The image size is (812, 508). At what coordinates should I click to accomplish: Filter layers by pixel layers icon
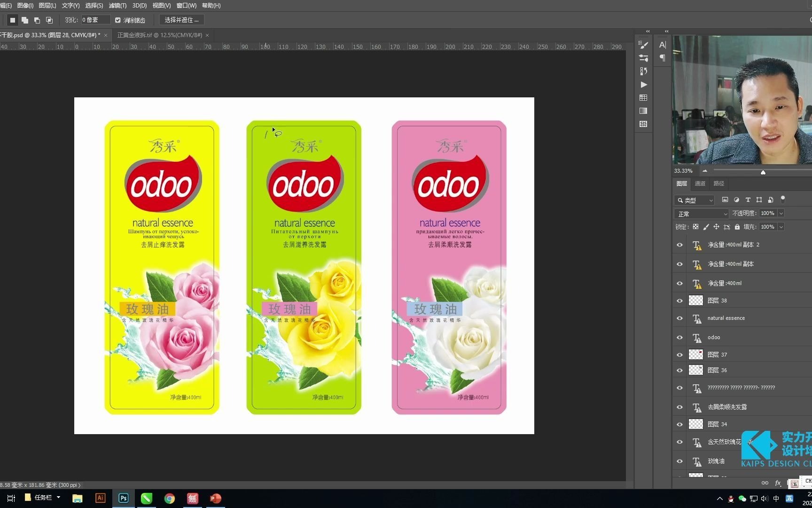(x=725, y=199)
